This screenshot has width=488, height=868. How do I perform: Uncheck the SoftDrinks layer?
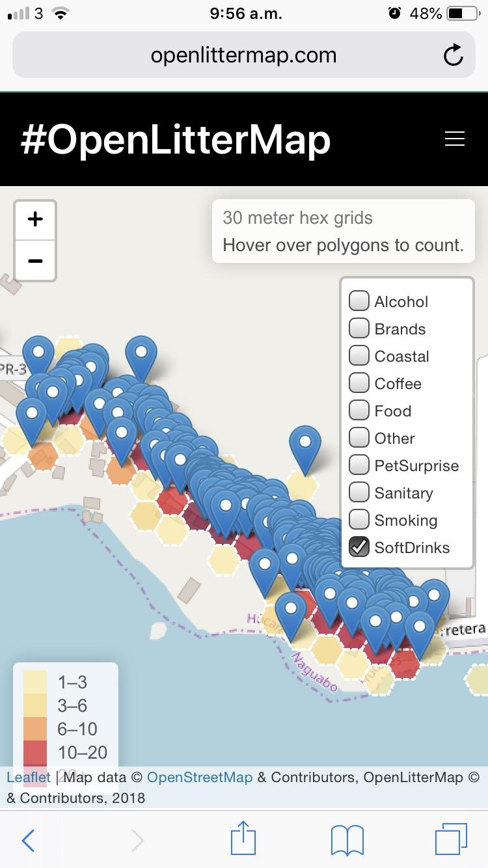click(359, 547)
